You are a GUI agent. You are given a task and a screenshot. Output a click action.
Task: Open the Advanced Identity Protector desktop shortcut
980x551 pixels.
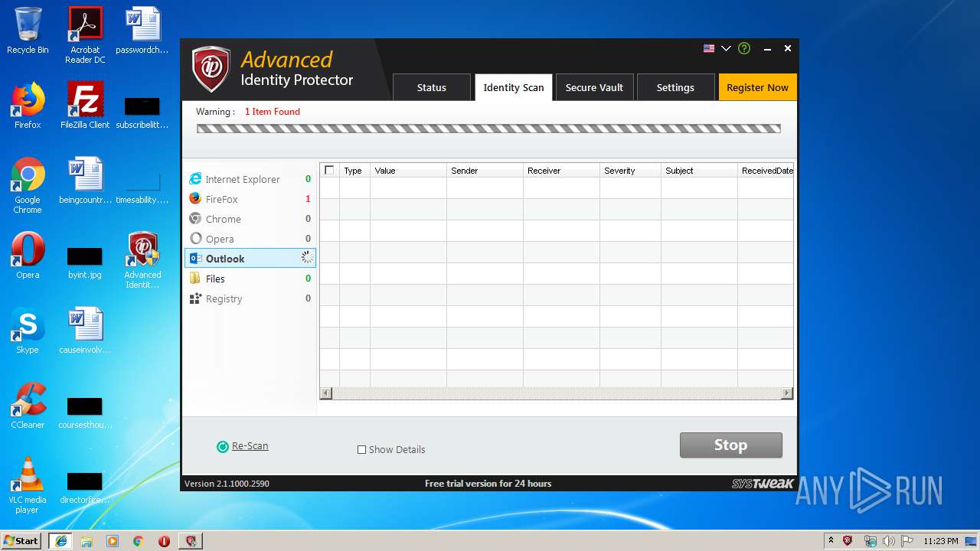point(142,260)
